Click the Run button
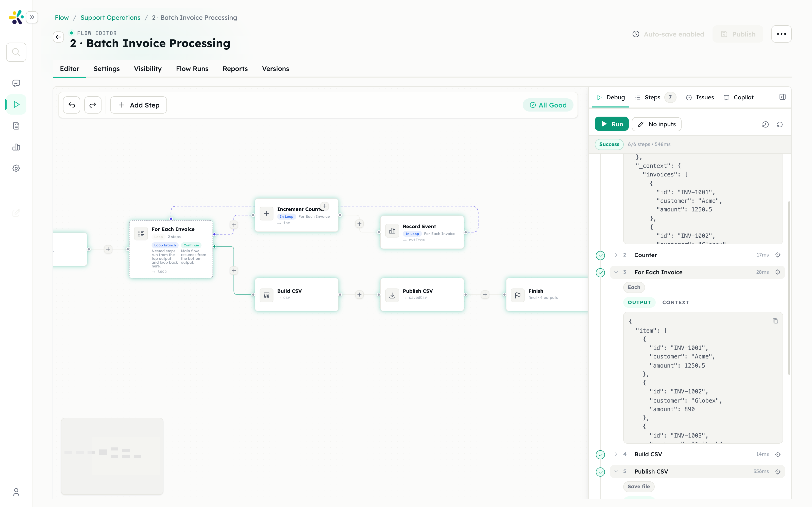Screen dimensions: 812x507 [612, 124]
